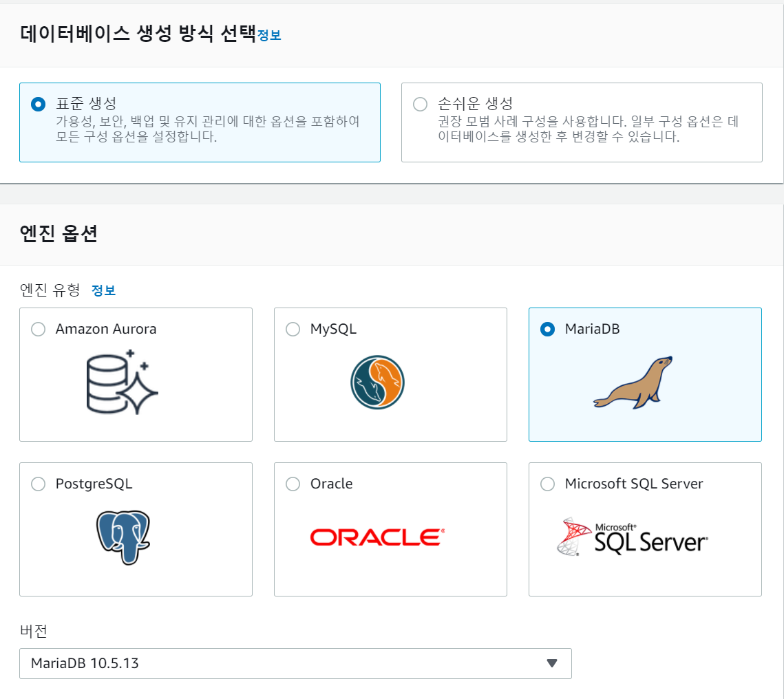Click the PostgreSQL elephant logo
Image resolution: width=784 pixels, height=699 pixels.
(x=123, y=537)
